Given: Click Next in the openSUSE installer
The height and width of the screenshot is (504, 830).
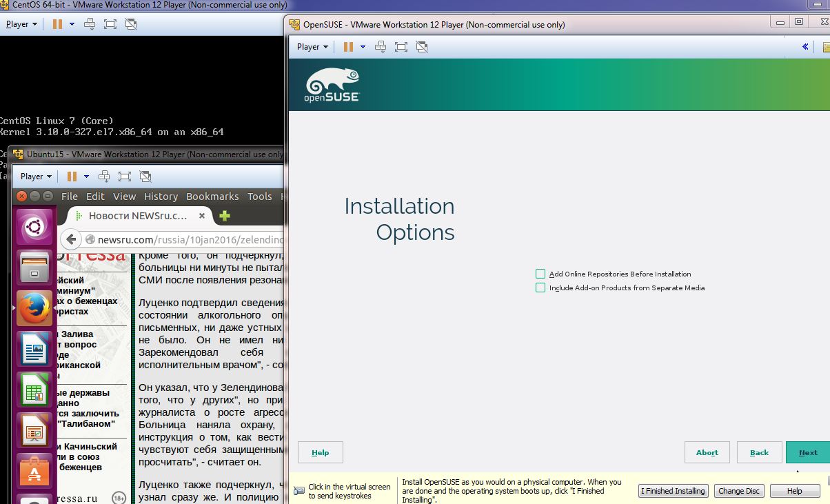Looking at the screenshot, I should point(807,452).
